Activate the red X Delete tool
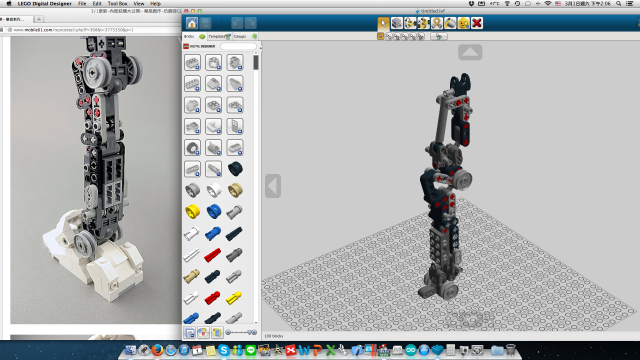 [x=477, y=23]
